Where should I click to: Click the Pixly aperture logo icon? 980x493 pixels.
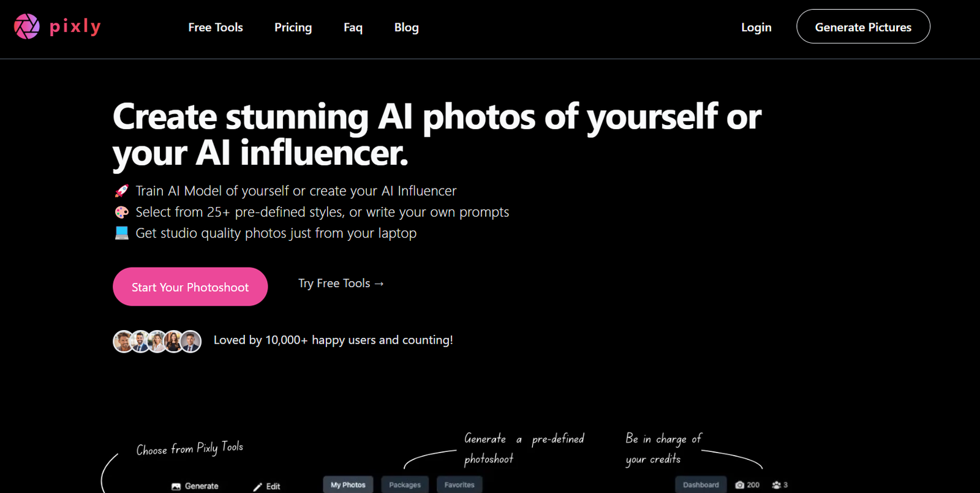27,26
